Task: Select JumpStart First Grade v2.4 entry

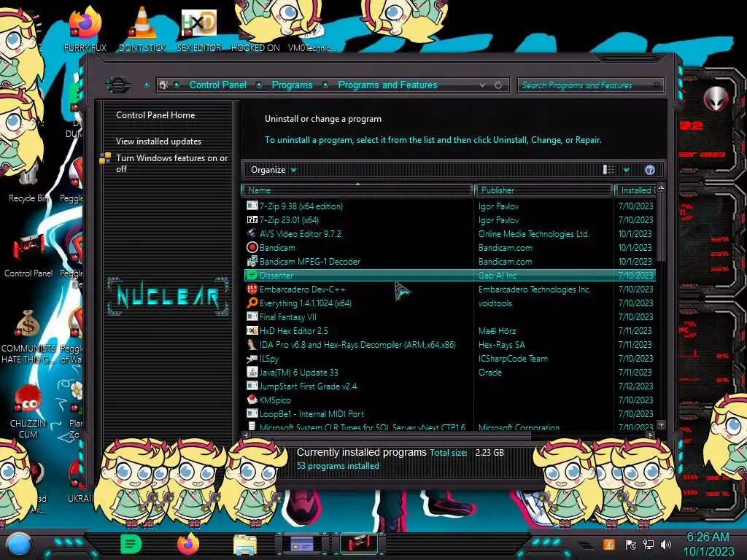Action: (x=309, y=386)
